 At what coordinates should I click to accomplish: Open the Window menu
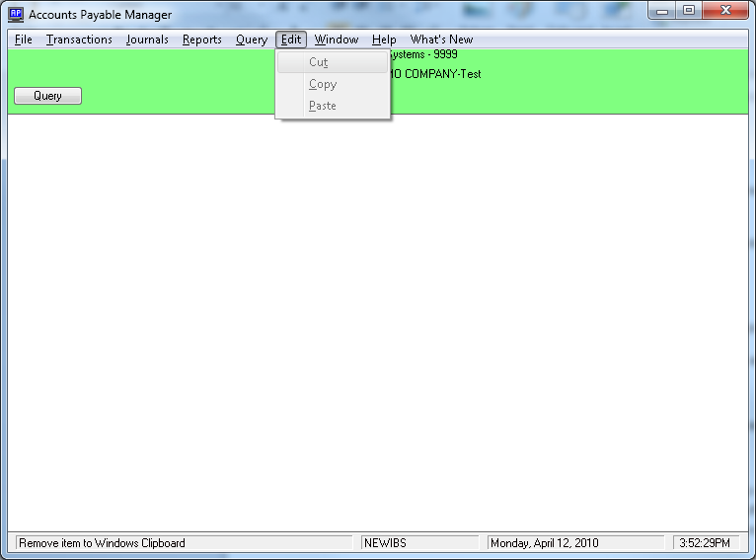337,40
